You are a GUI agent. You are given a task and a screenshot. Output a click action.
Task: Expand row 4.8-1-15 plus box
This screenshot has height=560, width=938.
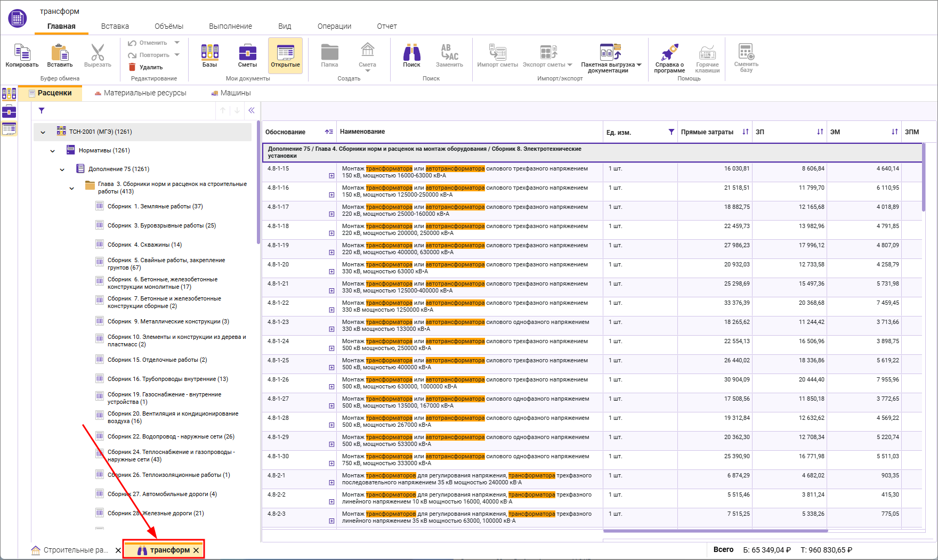click(x=331, y=176)
